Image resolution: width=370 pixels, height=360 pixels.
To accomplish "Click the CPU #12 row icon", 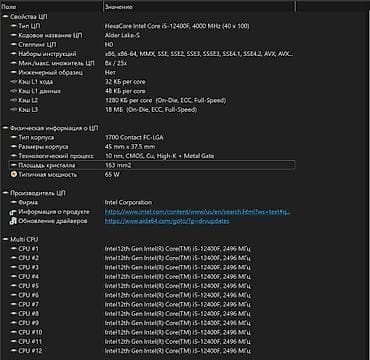I will click(x=14, y=351).
